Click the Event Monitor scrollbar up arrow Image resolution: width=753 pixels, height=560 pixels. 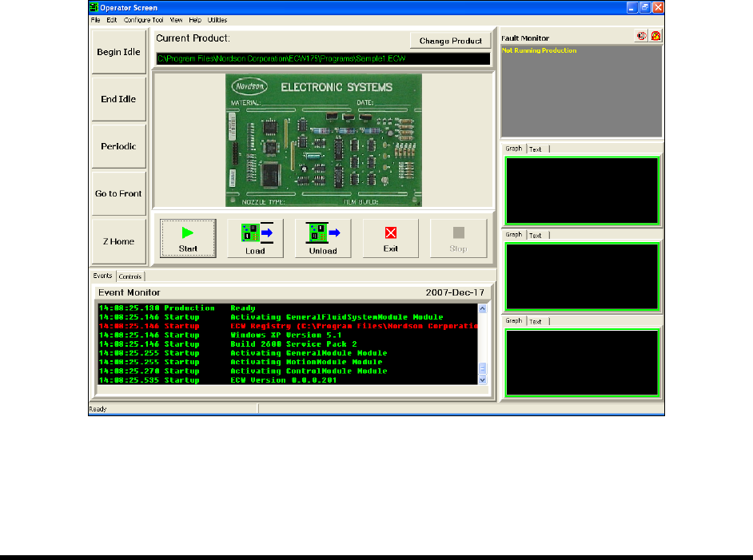click(x=482, y=308)
